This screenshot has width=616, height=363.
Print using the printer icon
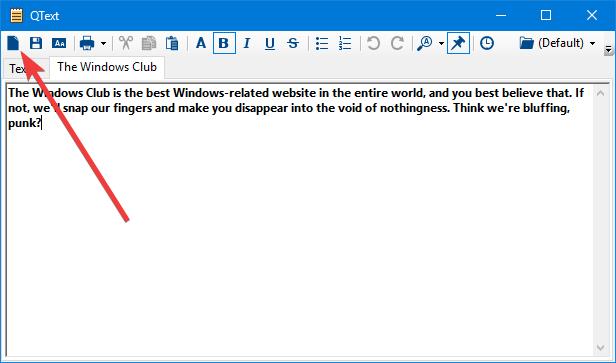[87, 43]
